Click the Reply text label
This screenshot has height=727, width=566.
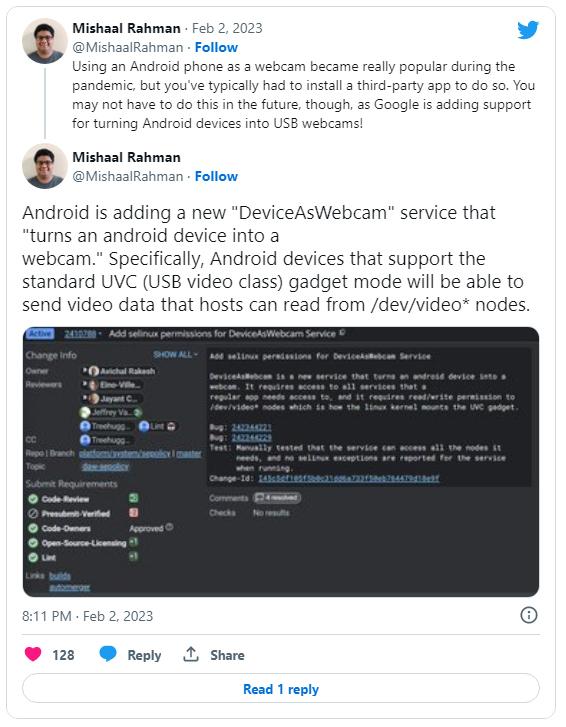coord(144,655)
